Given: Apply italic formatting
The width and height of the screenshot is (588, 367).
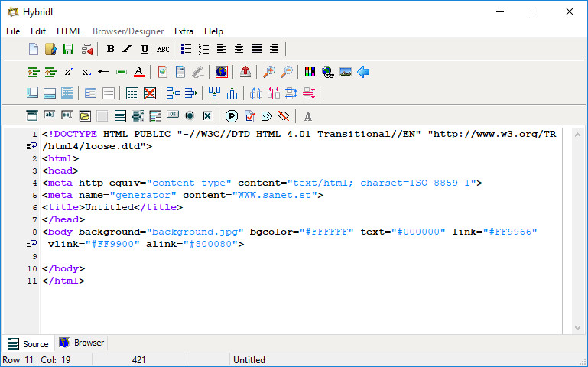Looking at the screenshot, I should coord(128,49).
